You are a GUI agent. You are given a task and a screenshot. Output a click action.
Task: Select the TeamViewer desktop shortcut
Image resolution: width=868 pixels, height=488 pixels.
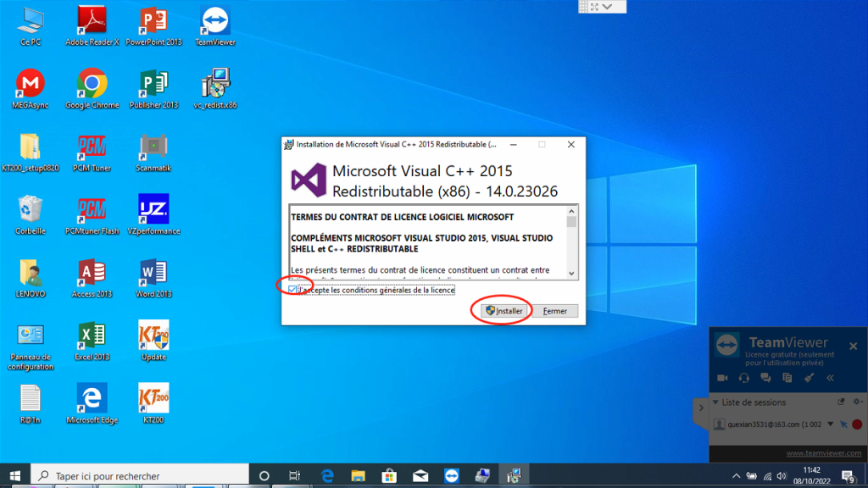[215, 26]
